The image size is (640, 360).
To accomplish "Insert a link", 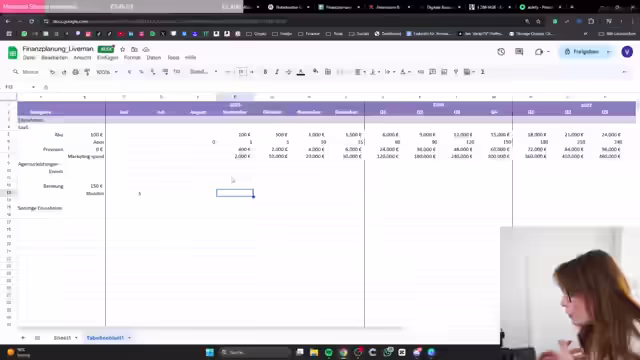I will (x=420, y=72).
